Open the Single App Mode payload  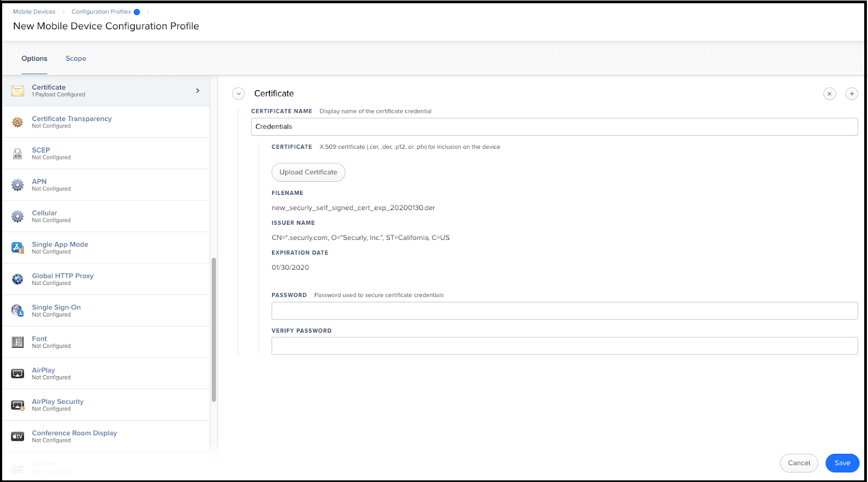pos(106,248)
